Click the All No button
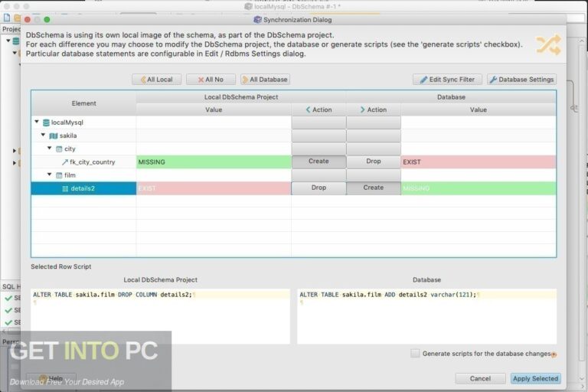Viewport: 588px width, 392px height. tap(211, 80)
